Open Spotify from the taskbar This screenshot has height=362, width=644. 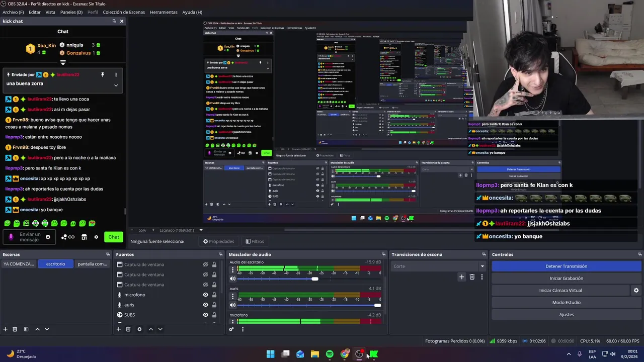click(x=330, y=354)
